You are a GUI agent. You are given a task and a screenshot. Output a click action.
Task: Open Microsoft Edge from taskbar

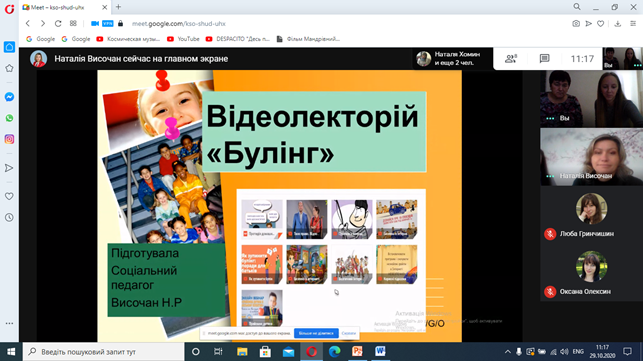click(335, 352)
